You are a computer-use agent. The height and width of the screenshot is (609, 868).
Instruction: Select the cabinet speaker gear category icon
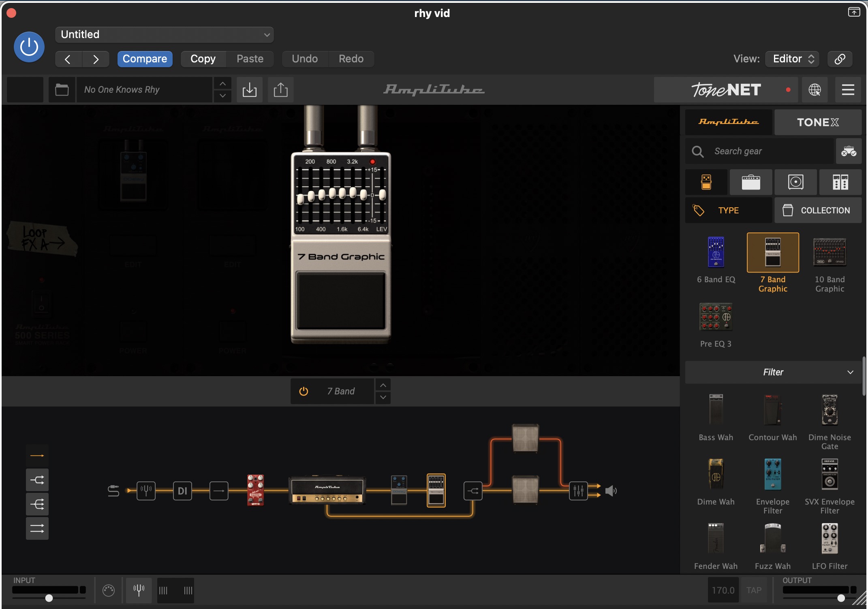click(x=795, y=182)
